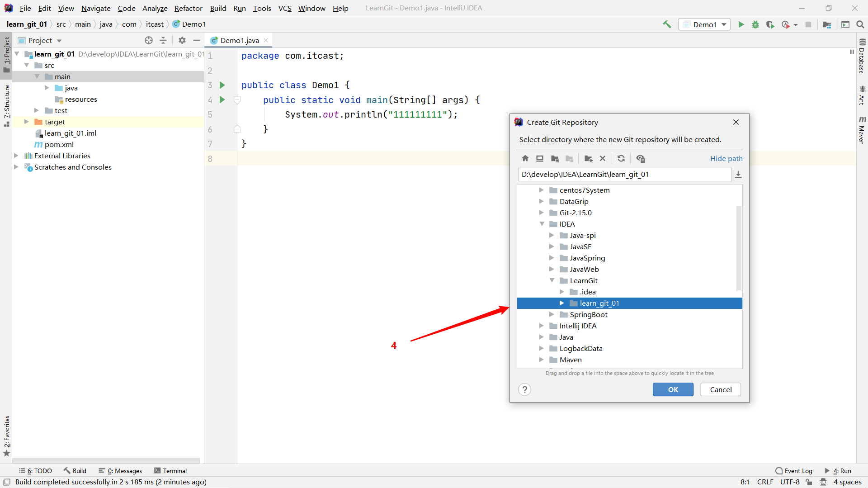Click the Run Anything toolbar icon

click(845, 24)
